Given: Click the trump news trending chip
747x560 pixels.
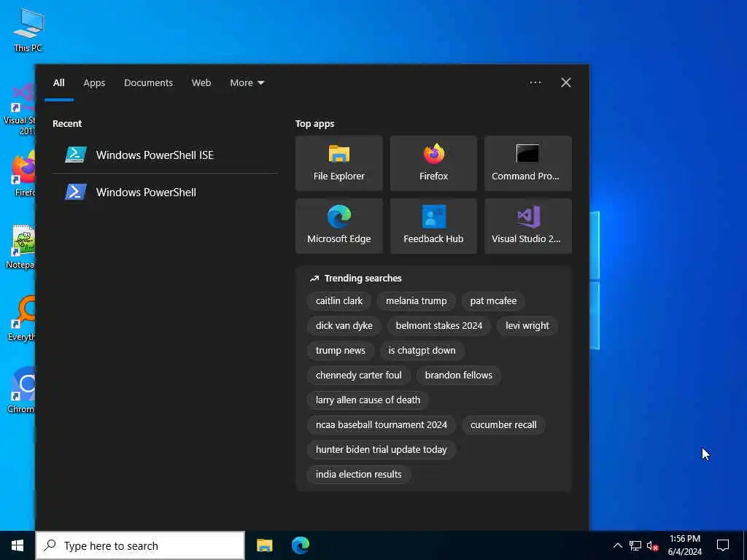Looking at the screenshot, I should [x=340, y=351].
